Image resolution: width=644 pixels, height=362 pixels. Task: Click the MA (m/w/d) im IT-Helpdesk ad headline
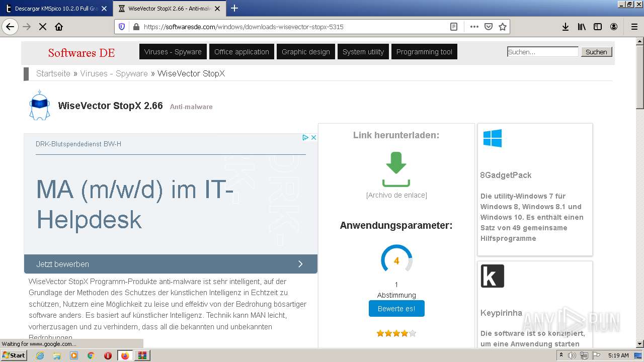click(135, 204)
